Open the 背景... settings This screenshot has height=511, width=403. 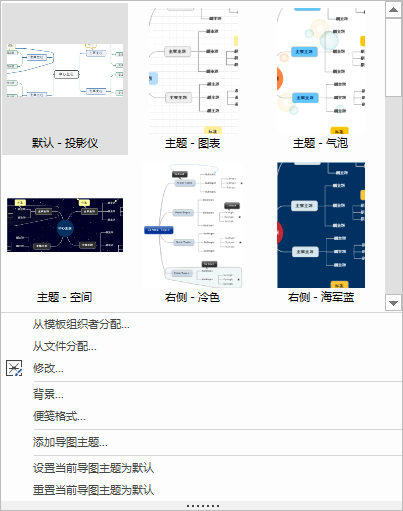pyautogui.click(x=48, y=394)
